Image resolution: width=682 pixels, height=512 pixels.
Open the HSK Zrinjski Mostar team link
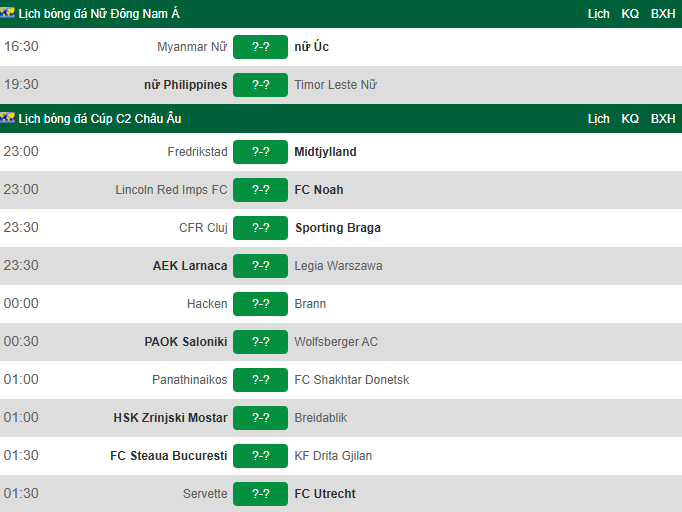tap(170, 418)
